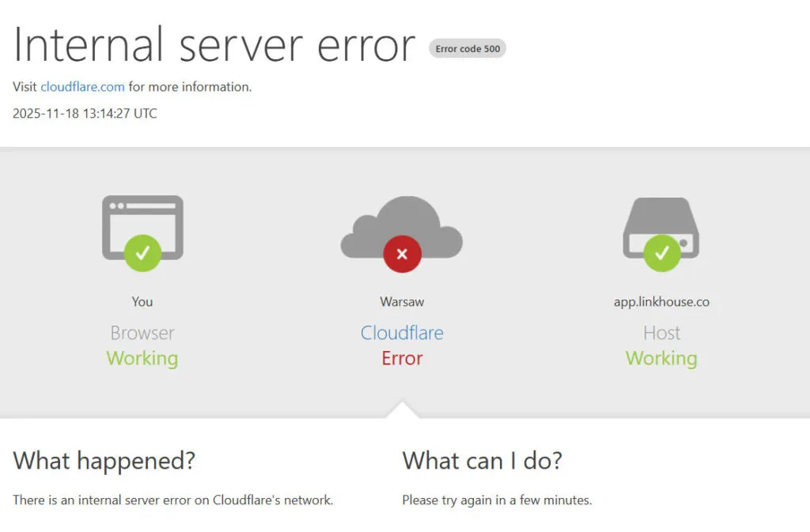Click the Error code 500 badge
The image size is (810, 532).
467,48
